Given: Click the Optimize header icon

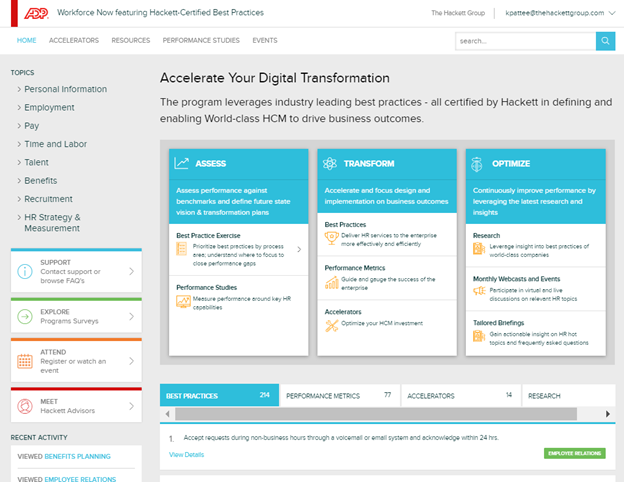Looking at the screenshot, I should point(477,164).
